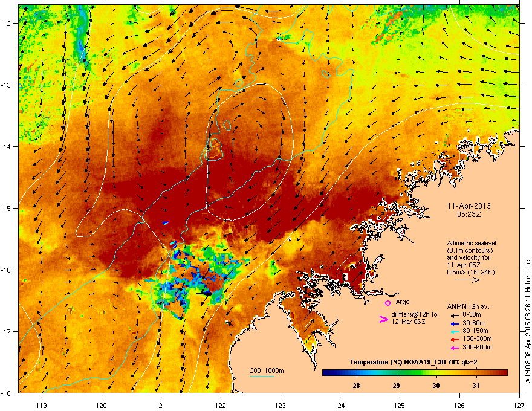Click the '119' longitude axis label
This screenshot has height=411, width=532.
[42, 405]
